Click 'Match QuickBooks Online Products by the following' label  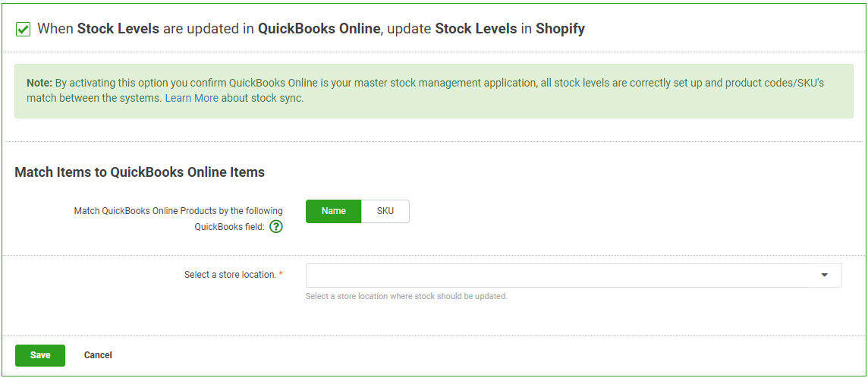(178, 211)
